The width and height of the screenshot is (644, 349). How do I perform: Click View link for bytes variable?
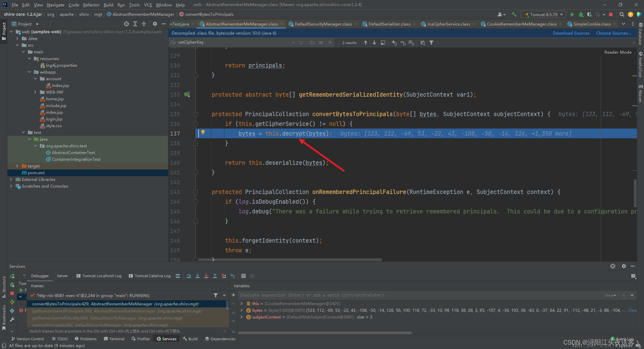(633, 310)
